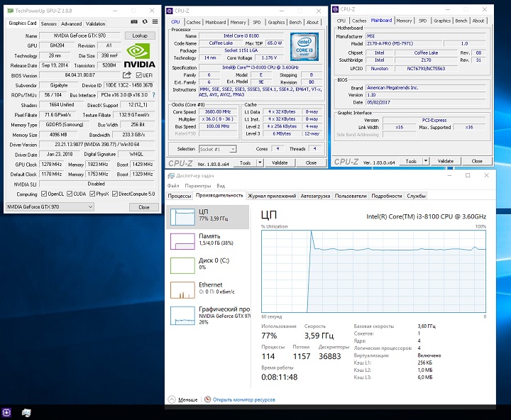Open the Socket #1 selection dropdown
The width and height of the screenshot is (511, 420).
coord(217,149)
